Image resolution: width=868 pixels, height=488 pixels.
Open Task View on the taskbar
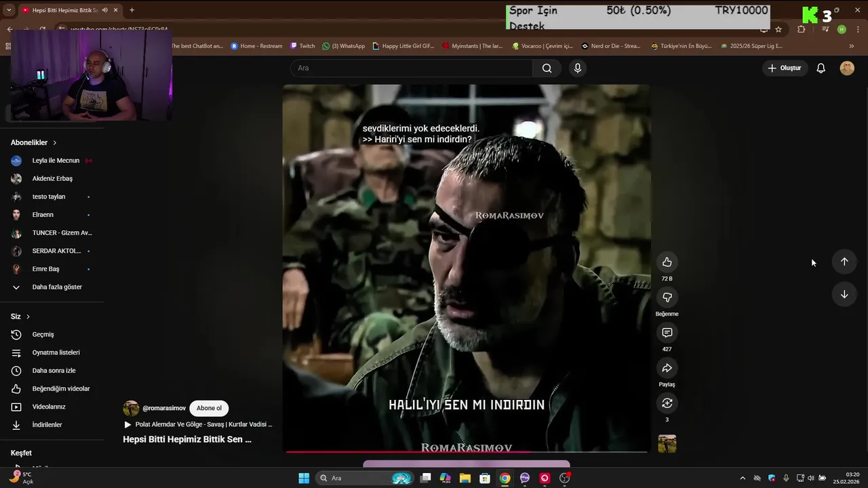425,478
